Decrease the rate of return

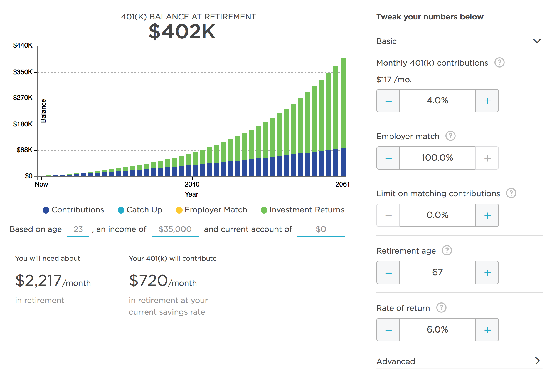(388, 330)
